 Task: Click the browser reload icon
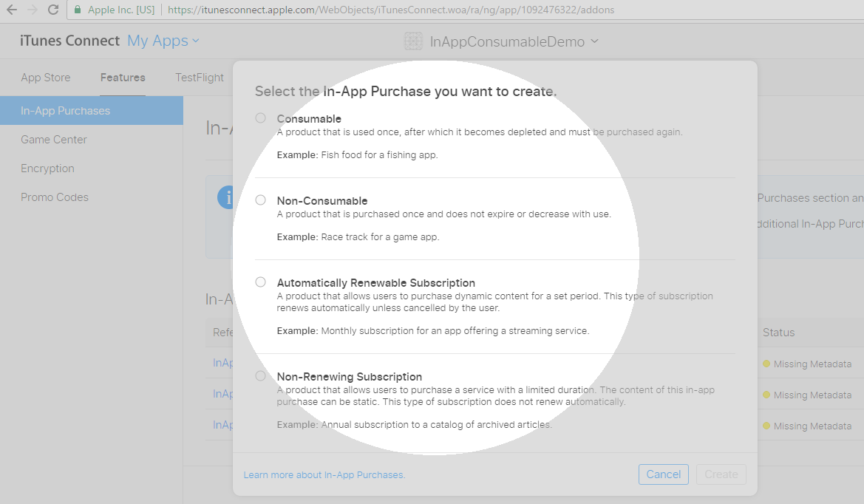tap(52, 10)
